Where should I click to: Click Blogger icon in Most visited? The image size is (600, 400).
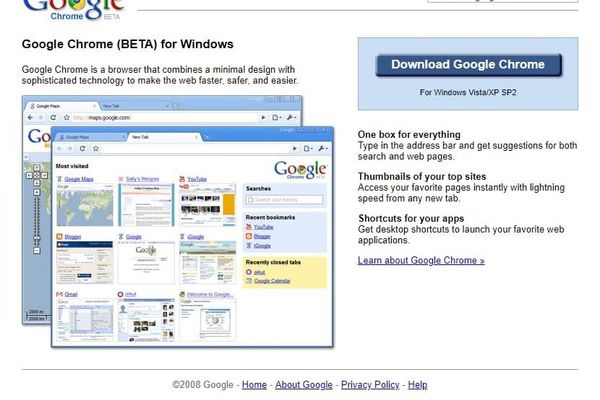coord(59,237)
